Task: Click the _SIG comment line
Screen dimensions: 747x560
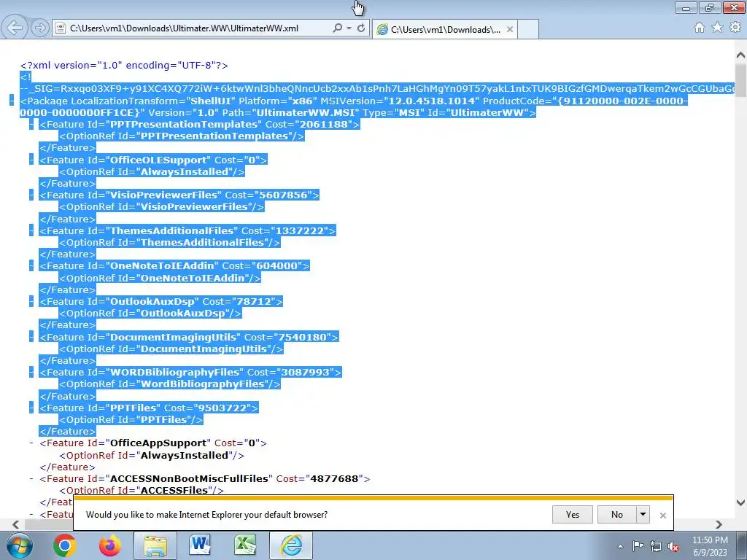Action: (377, 88)
